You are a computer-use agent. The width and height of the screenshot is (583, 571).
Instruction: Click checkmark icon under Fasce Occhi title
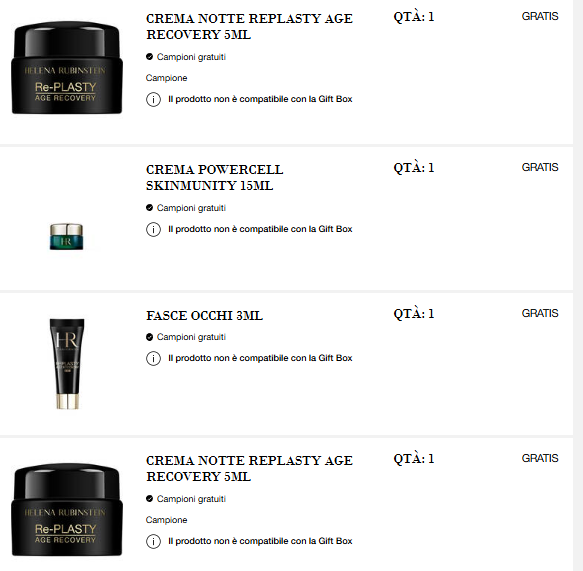(x=149, y=337)
